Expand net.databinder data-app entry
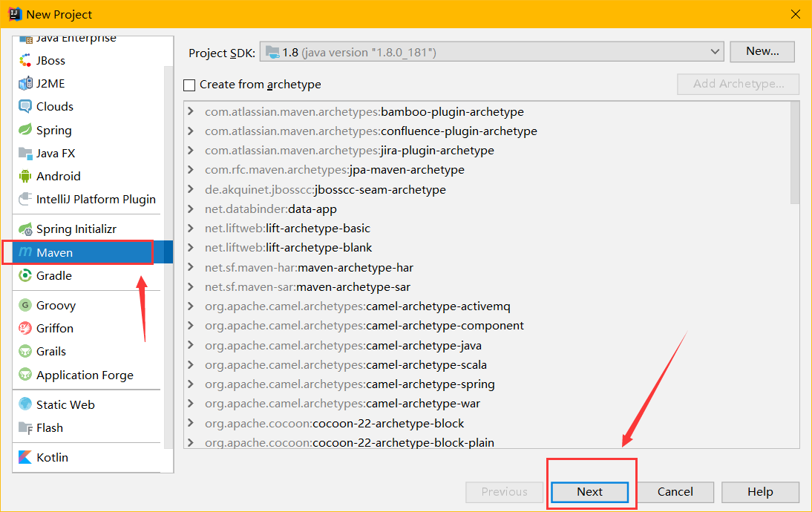 point(191,209)
